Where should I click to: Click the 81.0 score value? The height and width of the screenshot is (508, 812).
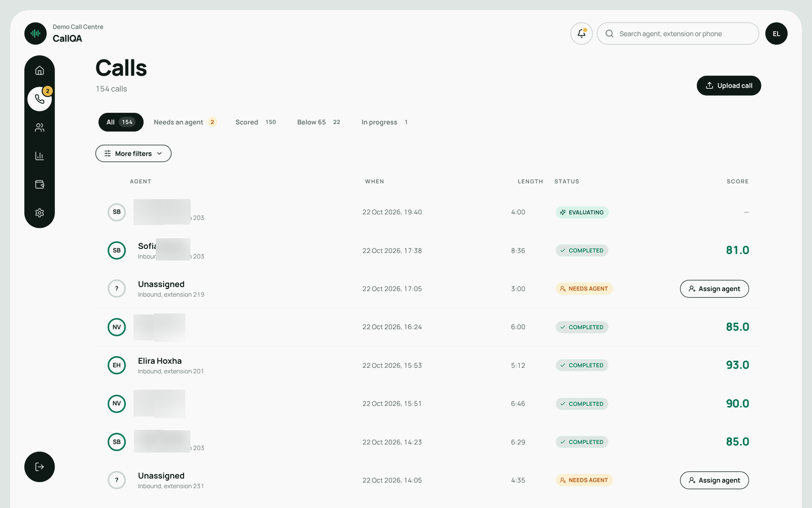coord(737,250)
